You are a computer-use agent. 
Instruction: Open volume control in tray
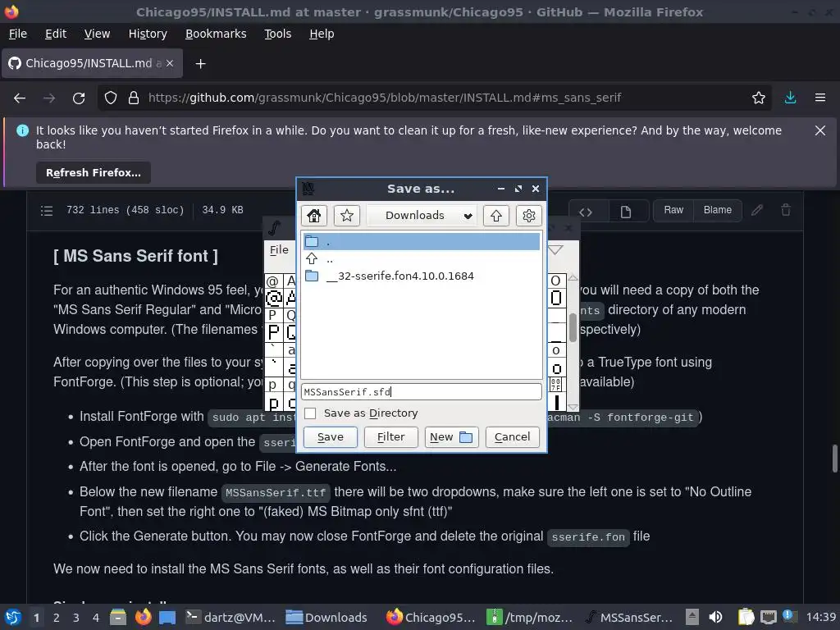(715, 617)
